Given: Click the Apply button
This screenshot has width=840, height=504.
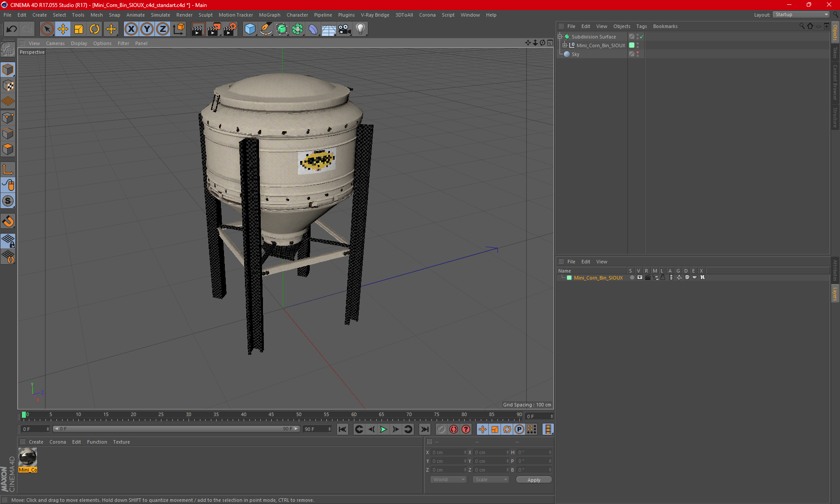Looking at the screenshot, I should pos(534,479).
